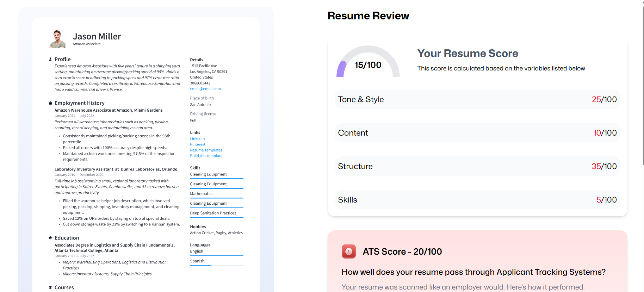This screenshot has width=644, height=292.
Task: Click the Spanish language proficiency bar
Action: point(217,265)
